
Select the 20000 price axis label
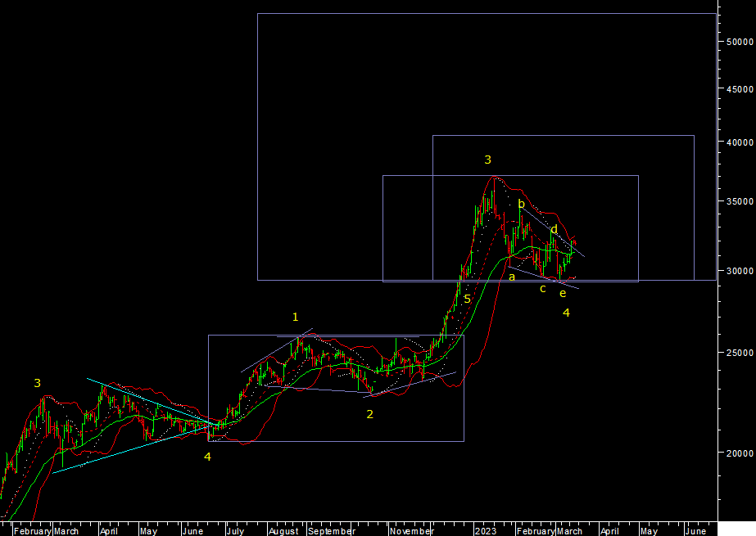tap(740, 453)
